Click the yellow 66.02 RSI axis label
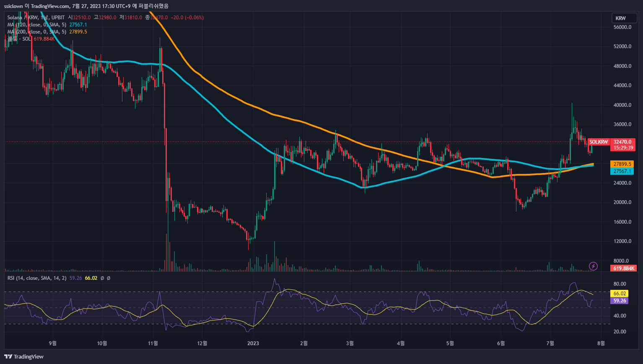This screenshot has height=364, width=643. coord(620,294)
